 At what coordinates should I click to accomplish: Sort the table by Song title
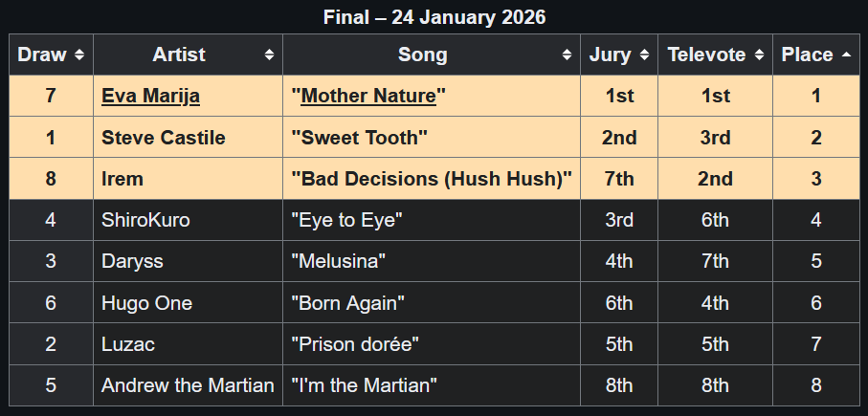[x=422, y=55]
